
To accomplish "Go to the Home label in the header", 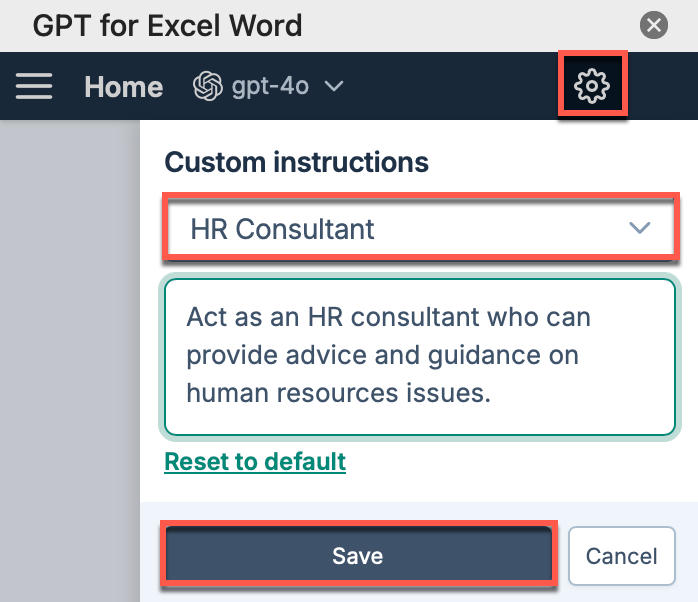I will point(124,86).
